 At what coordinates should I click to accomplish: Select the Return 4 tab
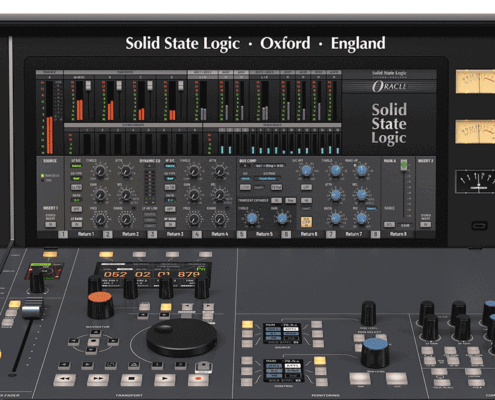click(x=220, y=234)
